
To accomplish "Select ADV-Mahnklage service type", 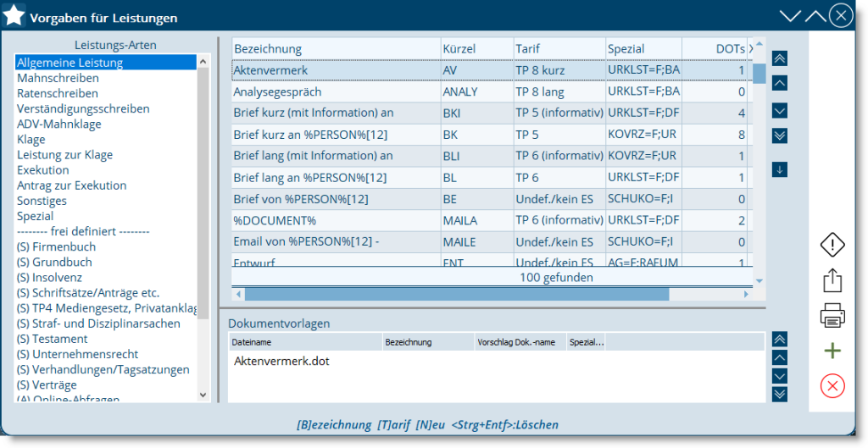I will click(58, 124).
